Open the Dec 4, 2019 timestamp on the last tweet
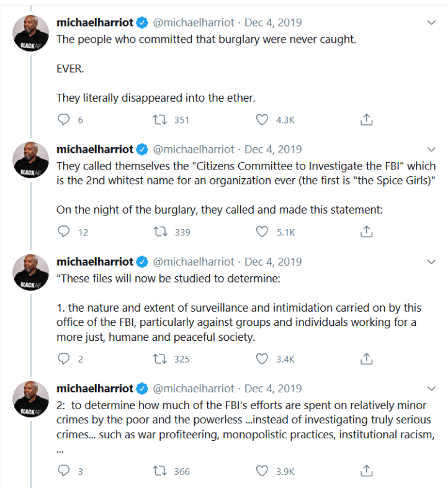The image size is (448, 488). click(273, 389)
